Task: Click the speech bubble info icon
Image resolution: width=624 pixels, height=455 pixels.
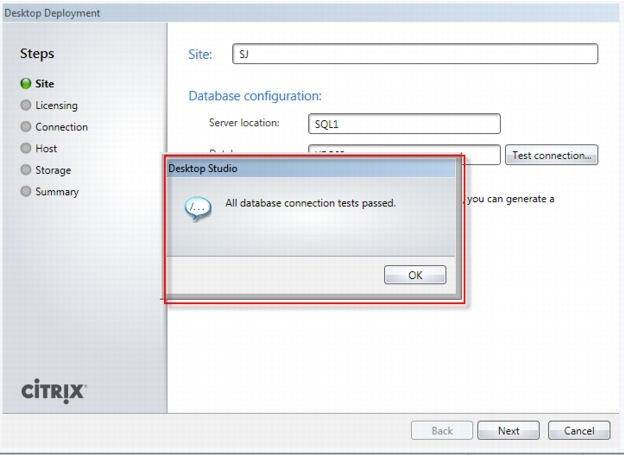Action: pos(198,208)
